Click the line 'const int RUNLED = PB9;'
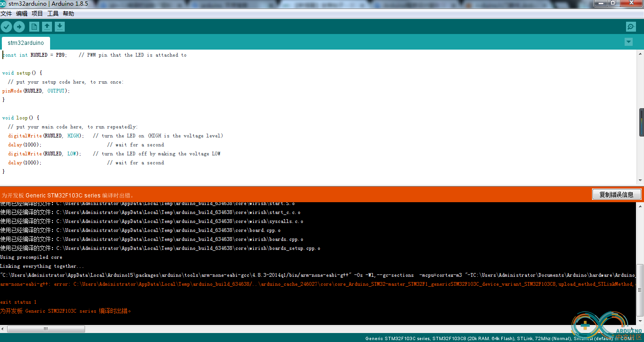This screenshot has height=342, width=644. [34, 55]
